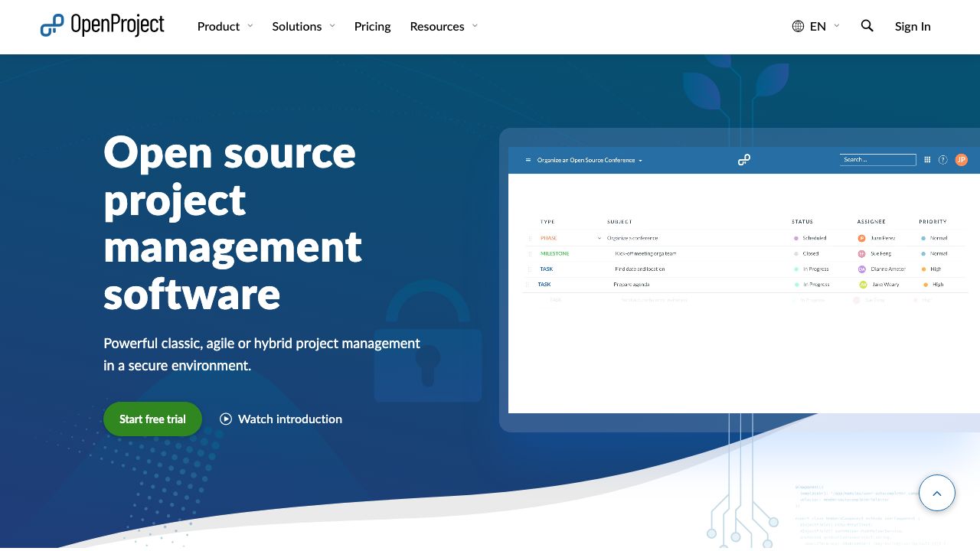The width and height of the screenshot is (980, 551).
Task: Click the center OpenProject logo in the demo header
Action: 744,159
